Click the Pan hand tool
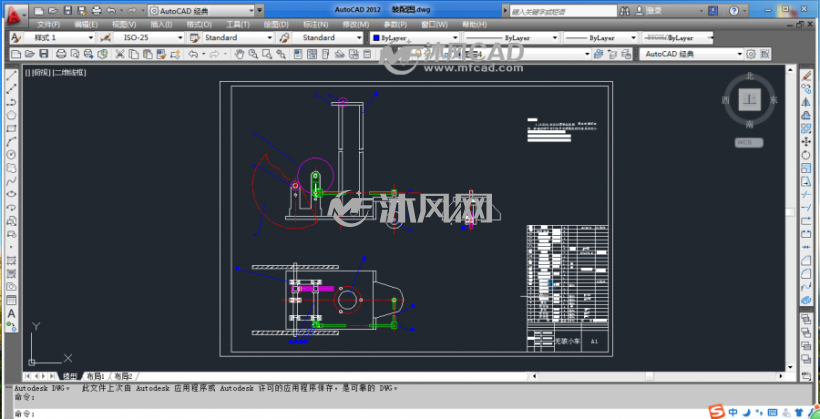 (240, 54)
